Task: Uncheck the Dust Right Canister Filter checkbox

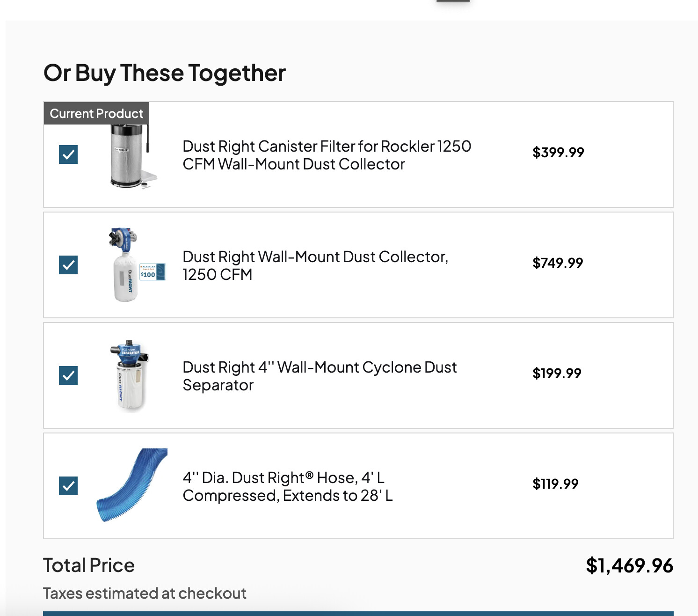Action: click(x=68, y=154)
